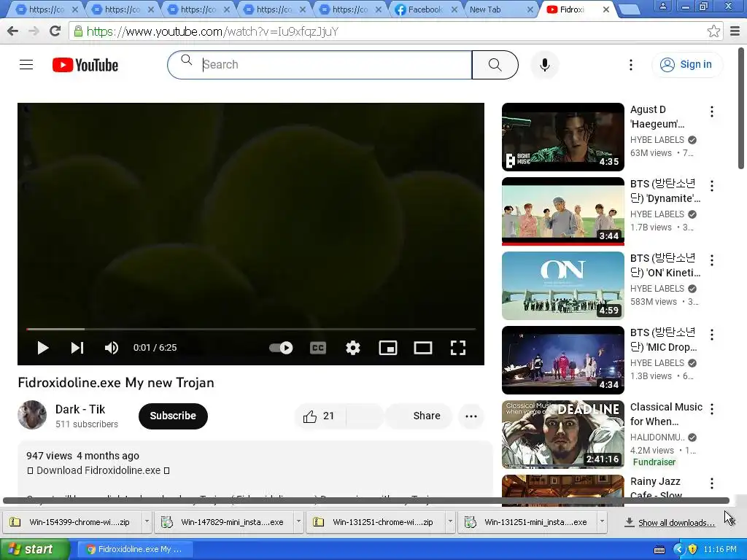Open BTS ON Kinetic video thumbnail
The width and height of the screenshot is (747, 560).
562,286
